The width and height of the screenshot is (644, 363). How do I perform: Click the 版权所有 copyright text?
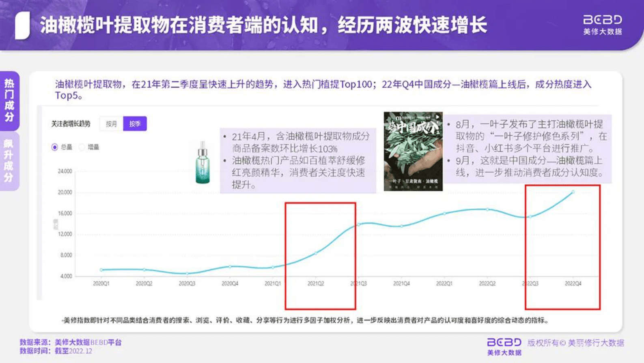click(x=575, y=343)
